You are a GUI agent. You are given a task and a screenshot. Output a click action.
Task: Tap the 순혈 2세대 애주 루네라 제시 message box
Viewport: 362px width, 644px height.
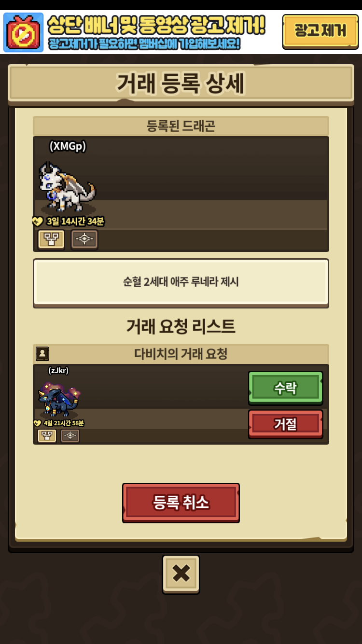pyautogui.click(x=181, y=282)
